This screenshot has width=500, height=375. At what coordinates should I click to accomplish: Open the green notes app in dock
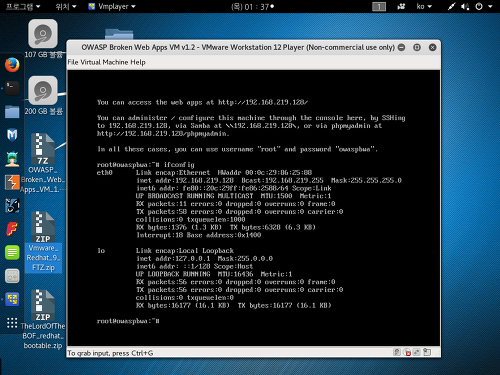click(12, 252)
